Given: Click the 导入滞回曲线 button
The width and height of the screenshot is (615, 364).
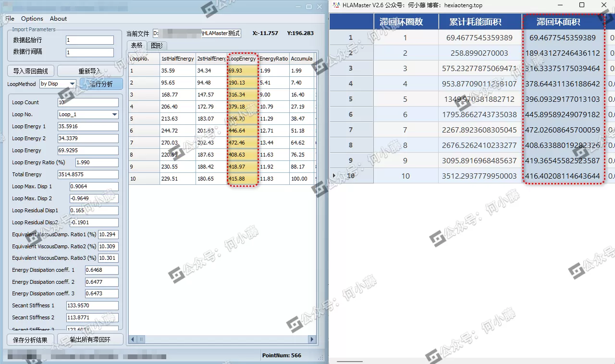Looking at the screenshot, I should coord(31,71).
